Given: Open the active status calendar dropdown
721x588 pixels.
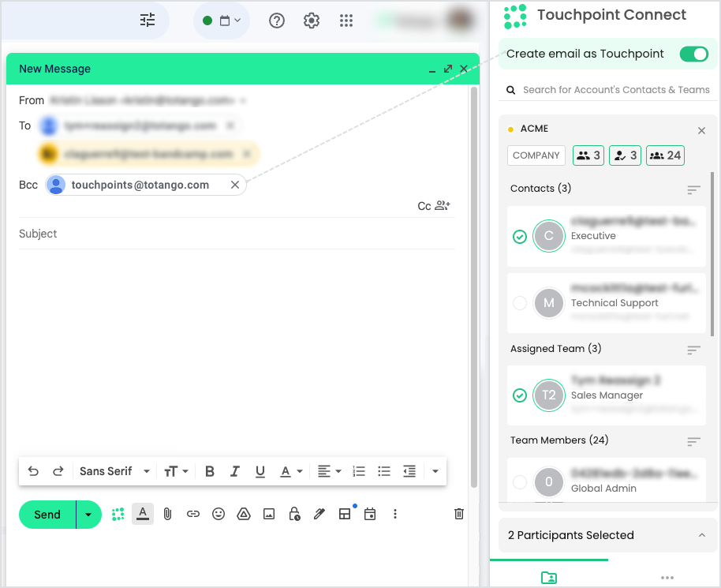Looking at the screenshot, I should [x=222, y=21].
